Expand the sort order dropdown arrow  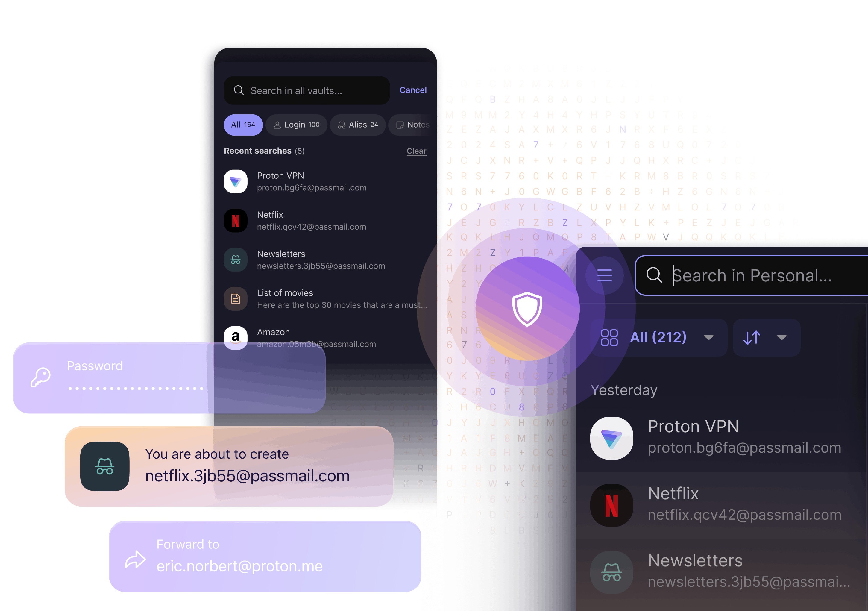click(x=781, y=337)
